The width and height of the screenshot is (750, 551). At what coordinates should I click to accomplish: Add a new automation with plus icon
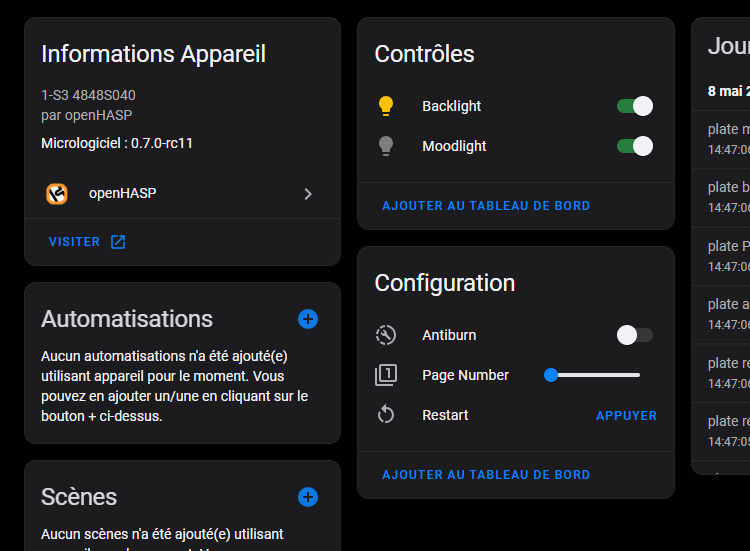[x=308, y=319]
